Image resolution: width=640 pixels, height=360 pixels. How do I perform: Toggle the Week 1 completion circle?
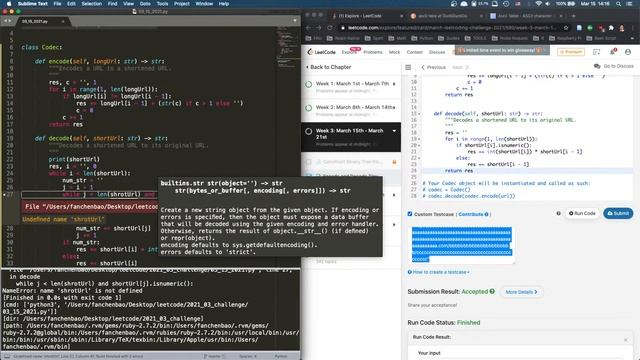(309, 84)
